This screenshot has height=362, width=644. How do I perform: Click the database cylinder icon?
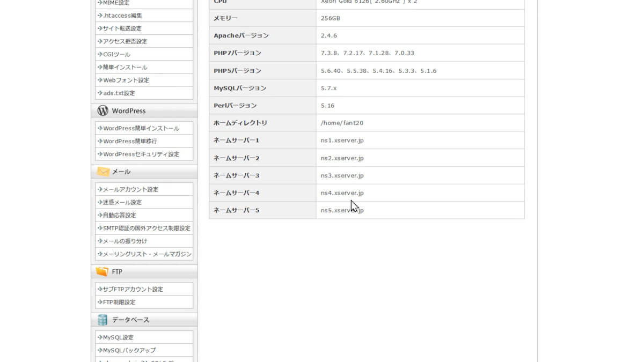[103, 320]
